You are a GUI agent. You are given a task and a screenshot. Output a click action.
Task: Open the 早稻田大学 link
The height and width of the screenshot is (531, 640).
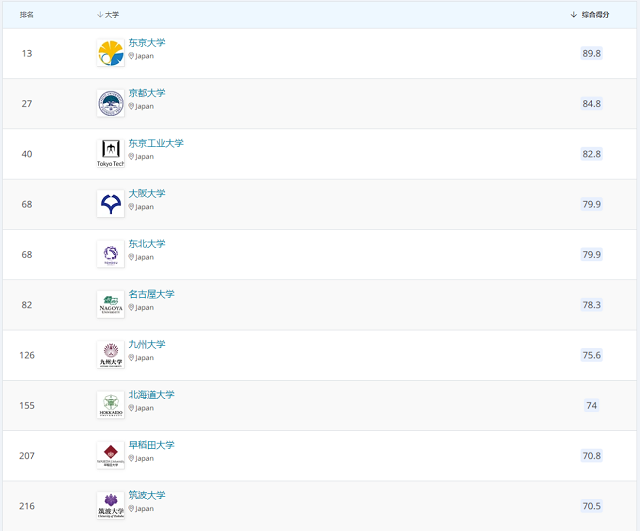click(x=151, y=444)
